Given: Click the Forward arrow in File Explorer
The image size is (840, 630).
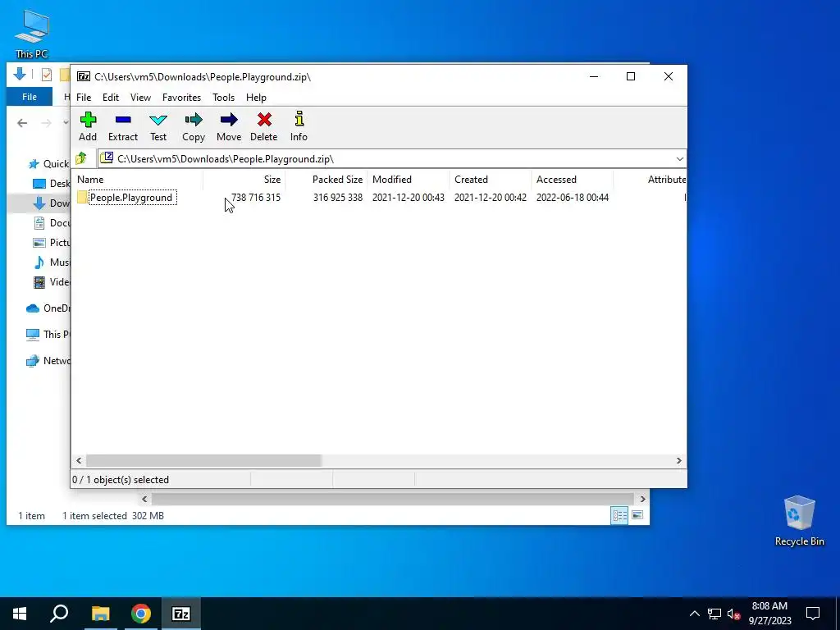Looking at the screenshot, I should 47,123.
